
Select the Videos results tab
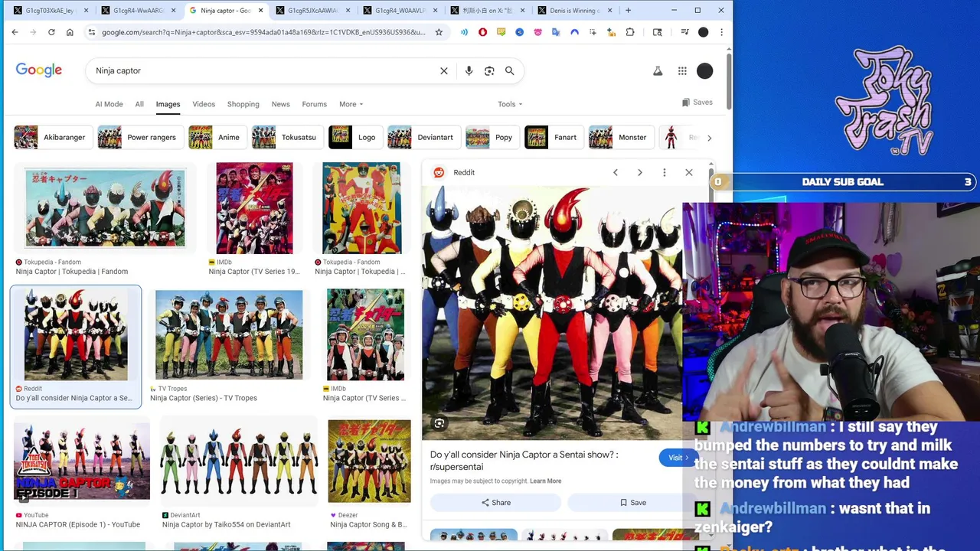point(204,104)
